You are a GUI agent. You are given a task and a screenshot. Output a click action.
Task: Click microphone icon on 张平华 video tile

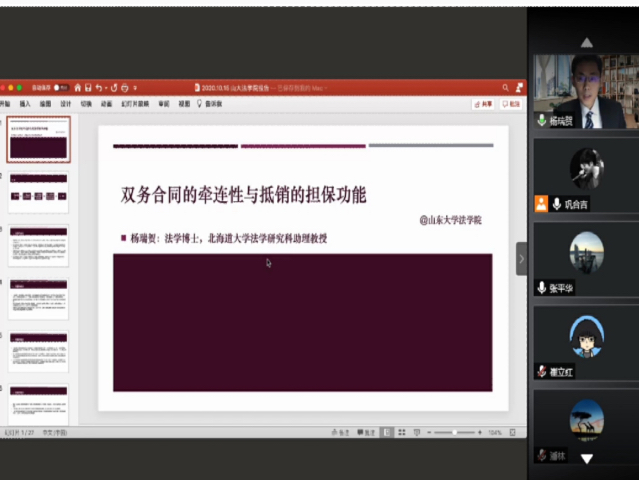coord(541,288)
